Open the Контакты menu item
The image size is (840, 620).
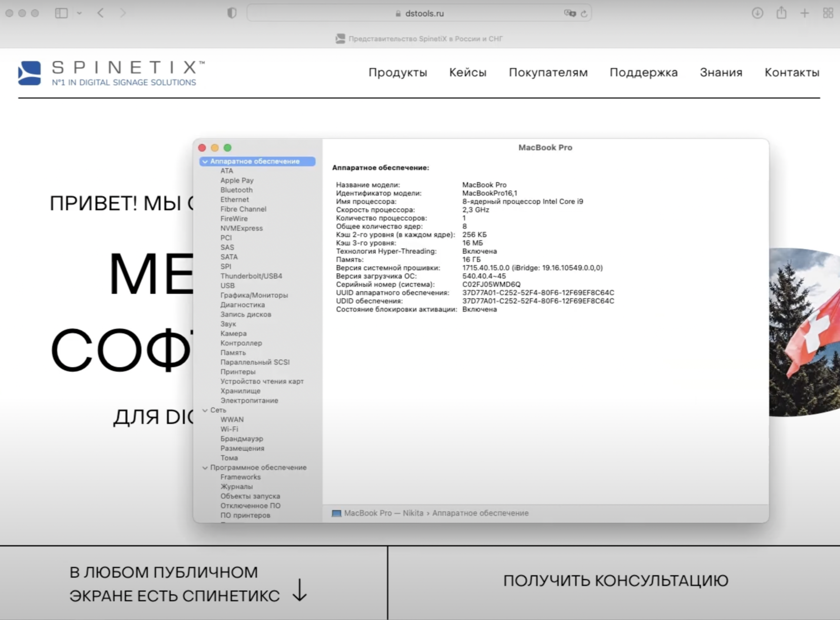[x=792, y=72]
